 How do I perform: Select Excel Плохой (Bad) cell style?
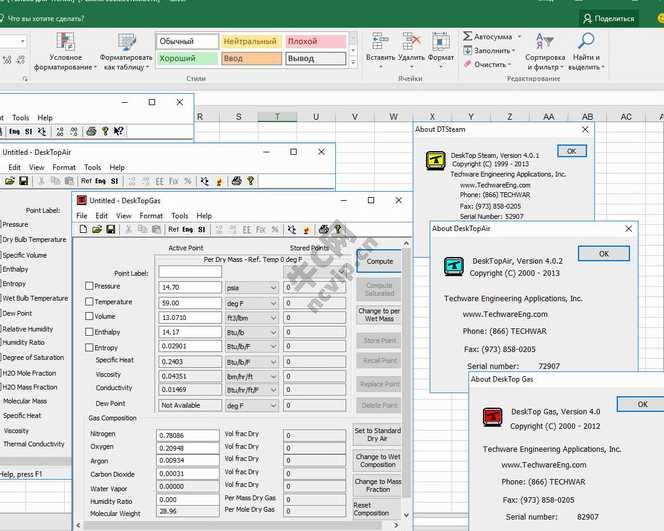pyautogui.click(x=315, y=41)
